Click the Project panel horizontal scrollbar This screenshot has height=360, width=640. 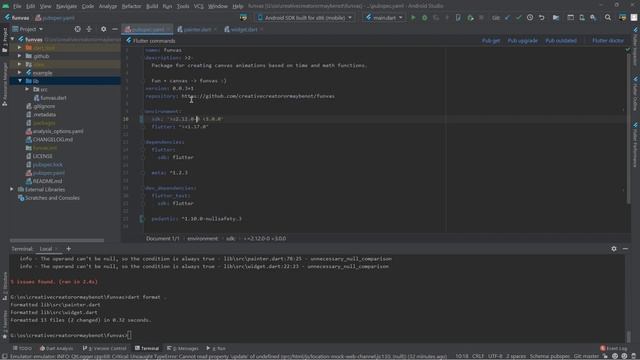[57, 240]
